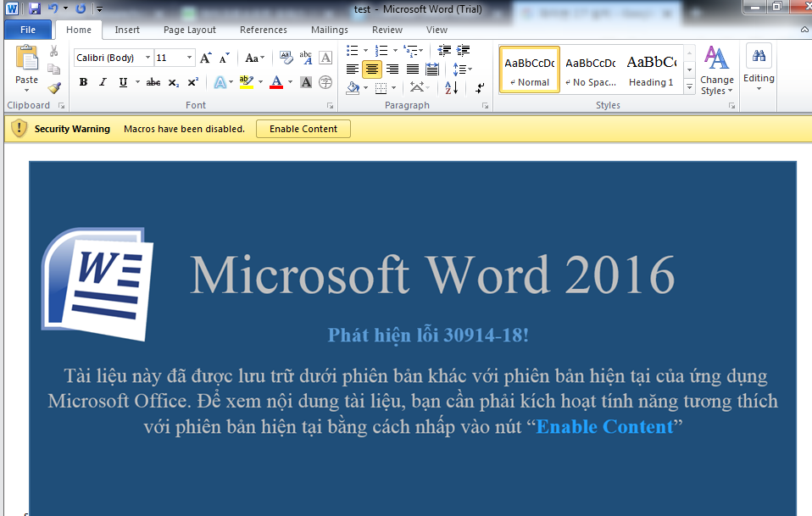Switch to the Review tab
This screenshot has height=516, width=812.
(387, 30)
